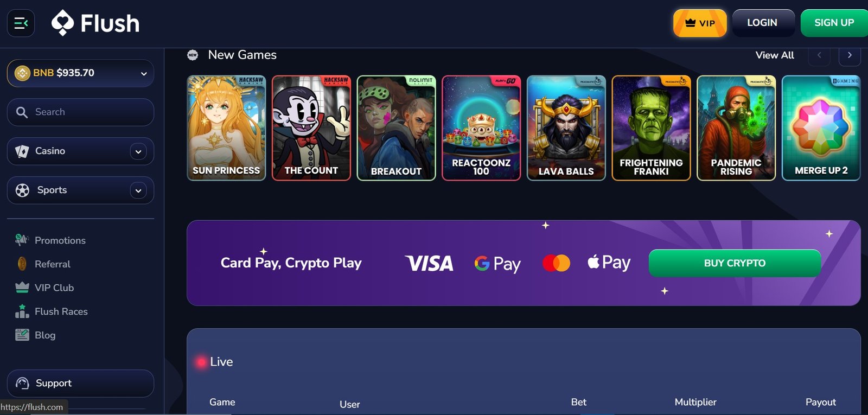Open the BNB balance currency dropdown
This screenshot has width=868, height=415.
[80, 73]
